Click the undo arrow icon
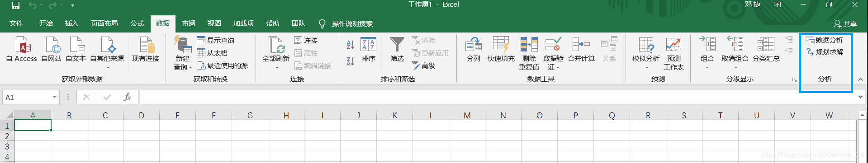Viewport: 868px width, 163px height. tap(33, 5)
